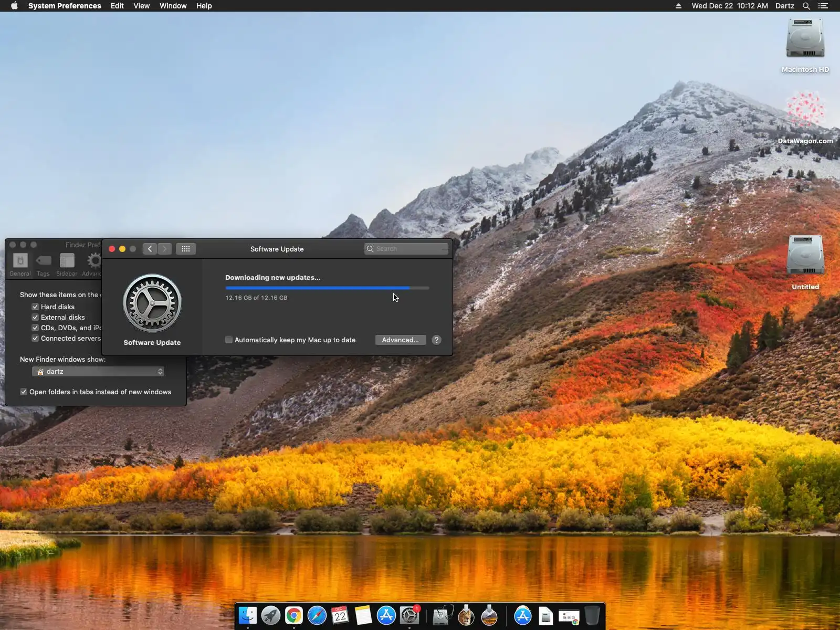Go forward in System Preferences
The height and width of the screenshot is (630, 840).
tap(164, 249)
